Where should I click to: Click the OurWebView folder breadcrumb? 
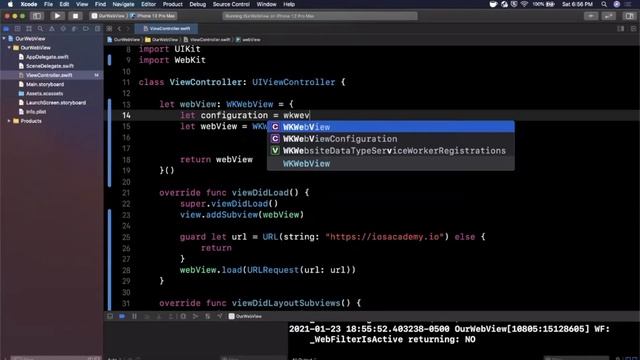[162, 40]
